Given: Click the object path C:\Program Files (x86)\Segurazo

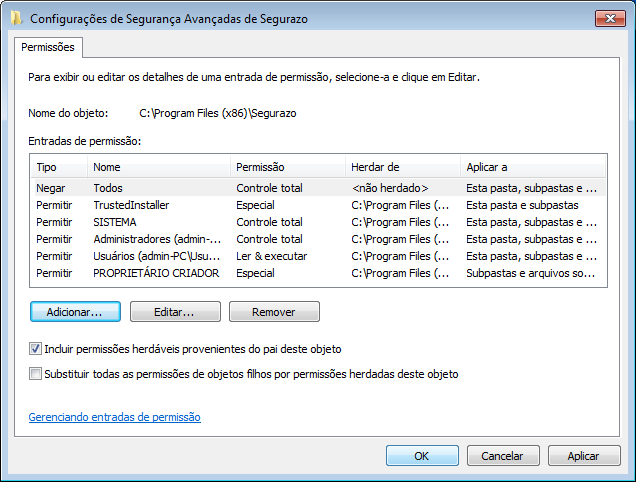Looking at the screenshot, I should (218, 113).
